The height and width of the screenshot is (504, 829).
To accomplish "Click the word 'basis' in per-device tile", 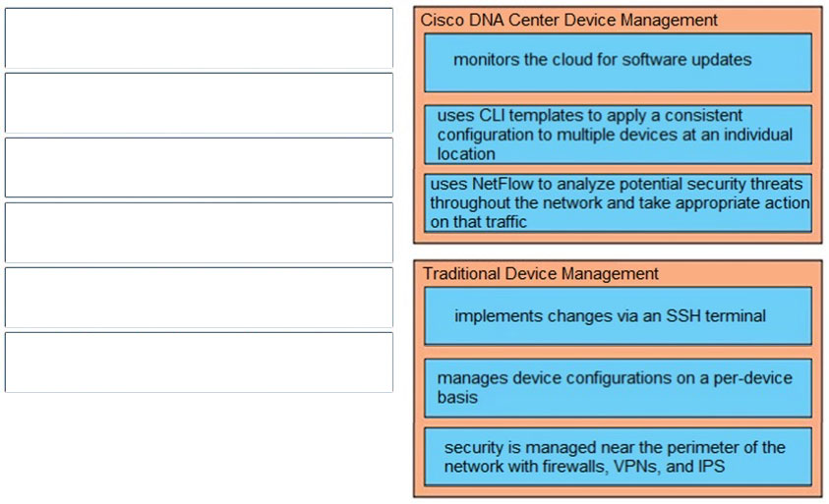I will [x=457, y=397].
